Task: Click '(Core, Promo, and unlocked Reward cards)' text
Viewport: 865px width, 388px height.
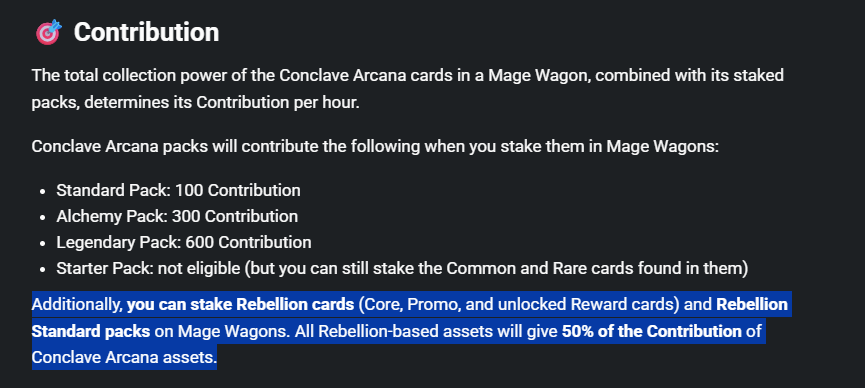Action: click(519, 305)
